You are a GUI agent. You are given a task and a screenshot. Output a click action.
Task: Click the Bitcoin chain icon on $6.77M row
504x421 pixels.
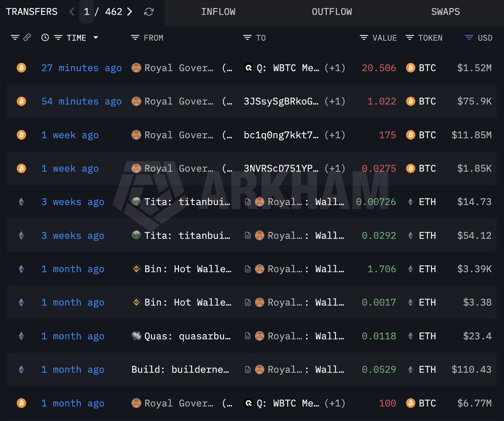point(21,403)
